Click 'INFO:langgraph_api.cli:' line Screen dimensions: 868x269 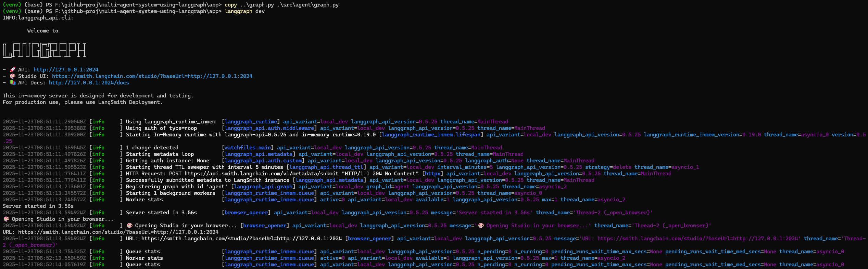38,18
